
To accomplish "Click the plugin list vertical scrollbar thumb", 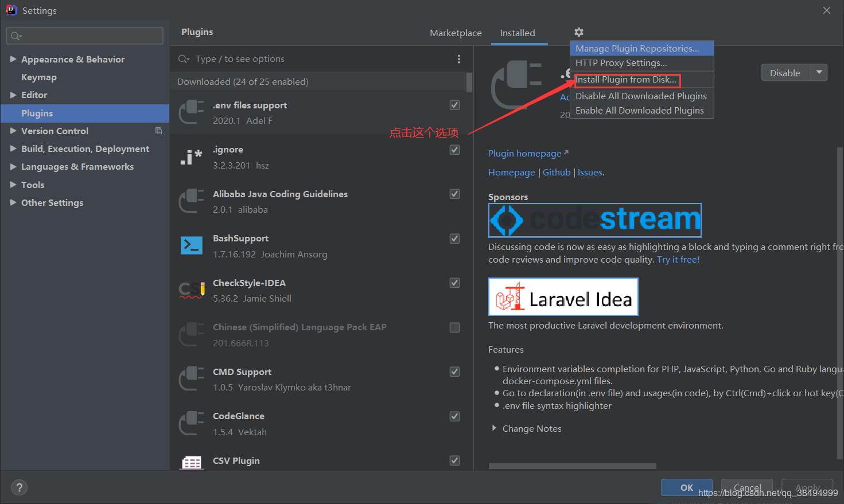I will (469, 82).
